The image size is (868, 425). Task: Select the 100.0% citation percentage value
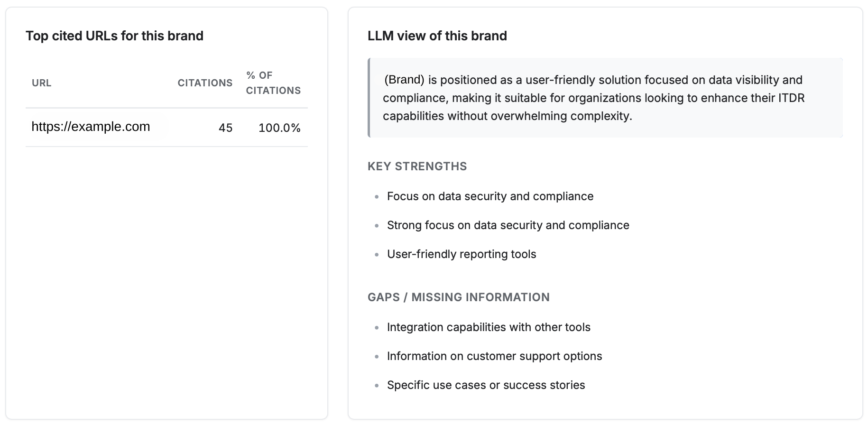279,128
